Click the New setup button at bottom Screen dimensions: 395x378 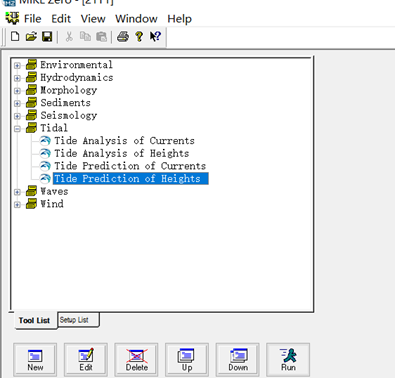(35, 360)
